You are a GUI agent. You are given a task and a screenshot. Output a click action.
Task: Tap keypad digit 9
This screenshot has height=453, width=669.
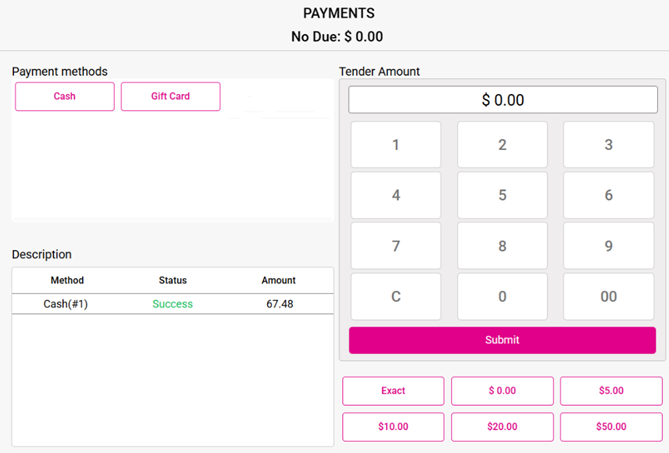pyautogui.click(x=608, y=246)
